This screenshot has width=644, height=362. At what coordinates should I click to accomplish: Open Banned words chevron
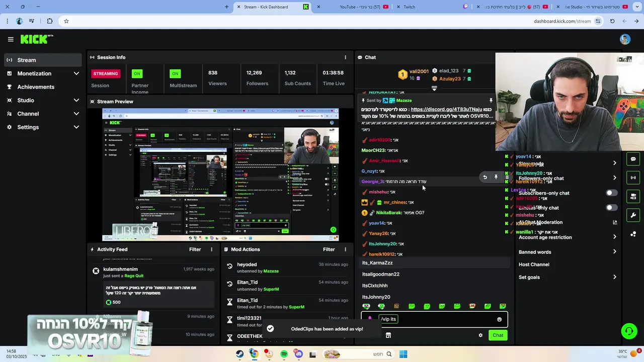[x=614, y=251]
